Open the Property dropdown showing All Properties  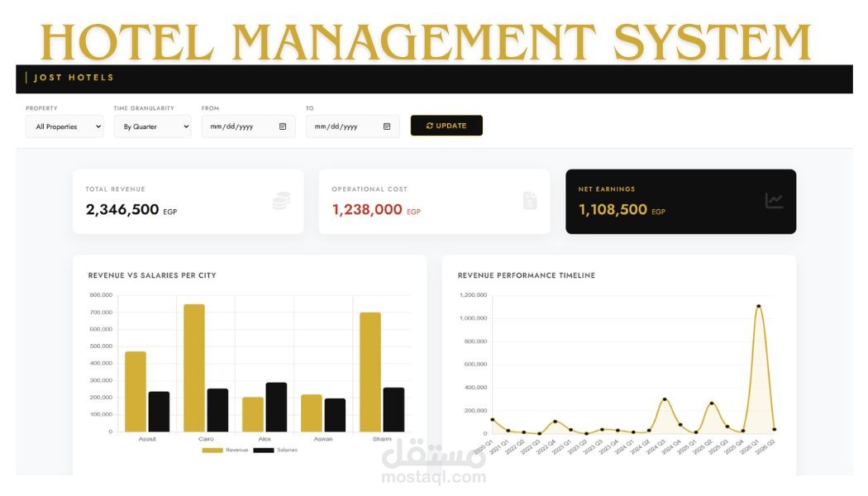pos(64,126)
